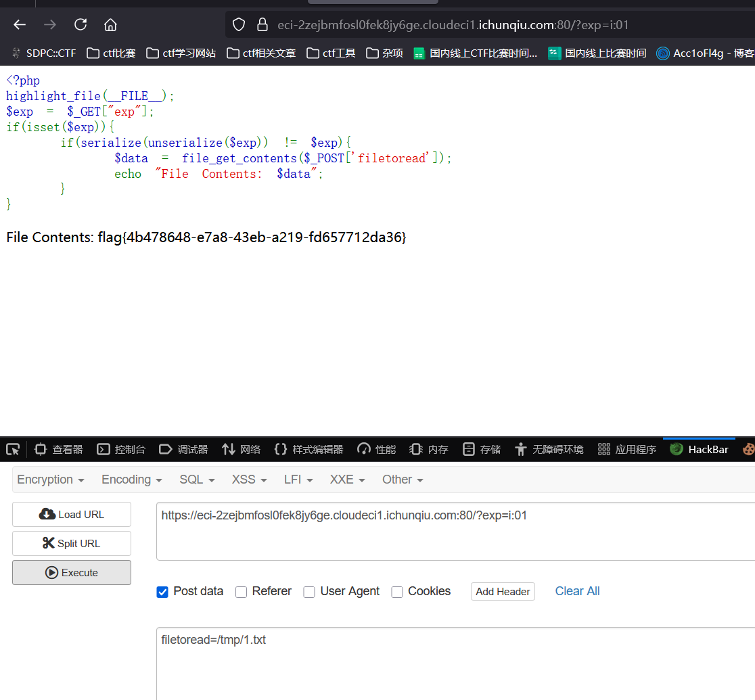
Task: Switch to the 网络 network tab
Action: (x=241, y=449)
